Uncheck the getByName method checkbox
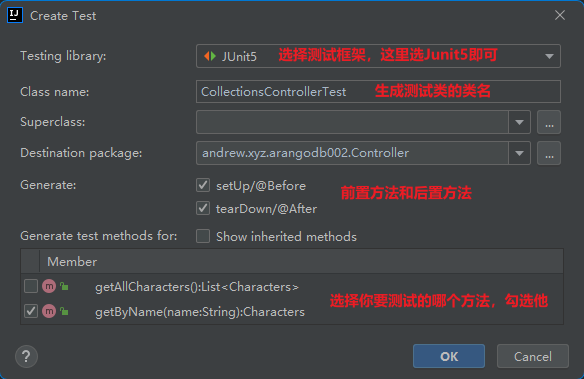 point(31,311)
